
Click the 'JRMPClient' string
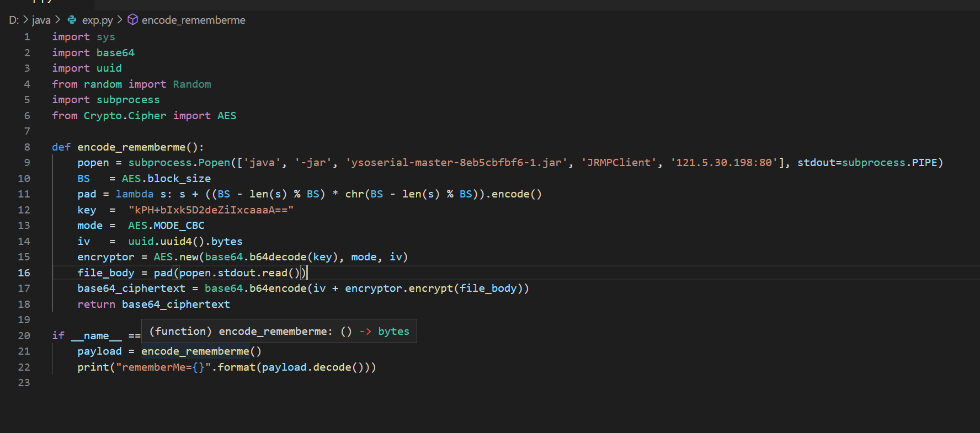point(619,163)
